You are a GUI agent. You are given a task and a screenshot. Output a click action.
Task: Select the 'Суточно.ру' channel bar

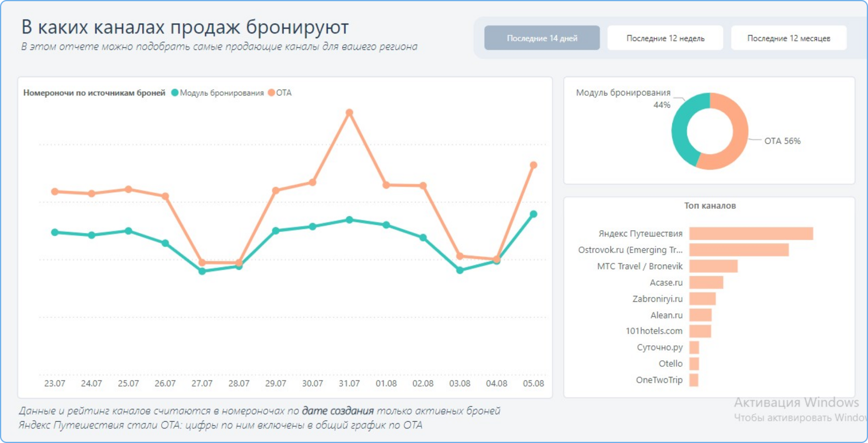point(694,347)
